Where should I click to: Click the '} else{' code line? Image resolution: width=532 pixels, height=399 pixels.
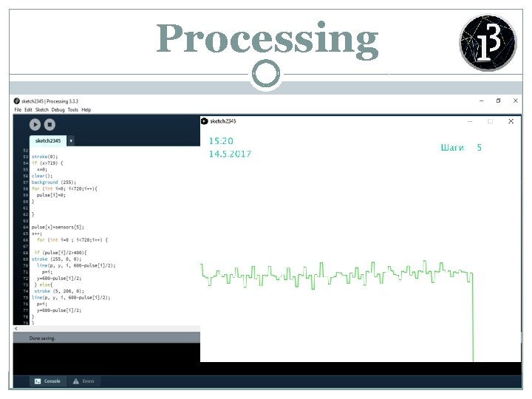(x=44, y=284)
